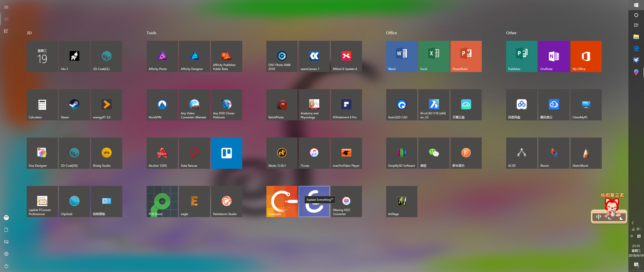
Task: Open Any Video Converter Ultimate
Action: pos(194,105)
